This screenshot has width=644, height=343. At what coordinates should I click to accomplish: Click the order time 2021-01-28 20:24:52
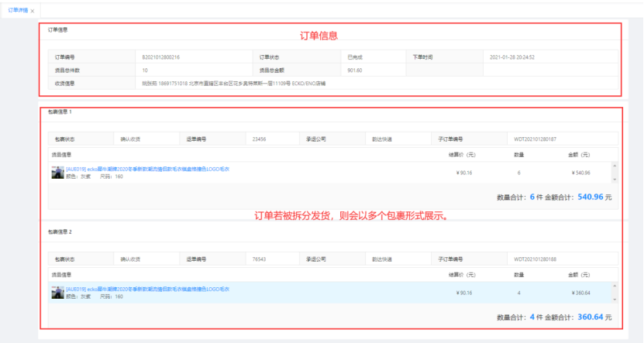[512, 57]
